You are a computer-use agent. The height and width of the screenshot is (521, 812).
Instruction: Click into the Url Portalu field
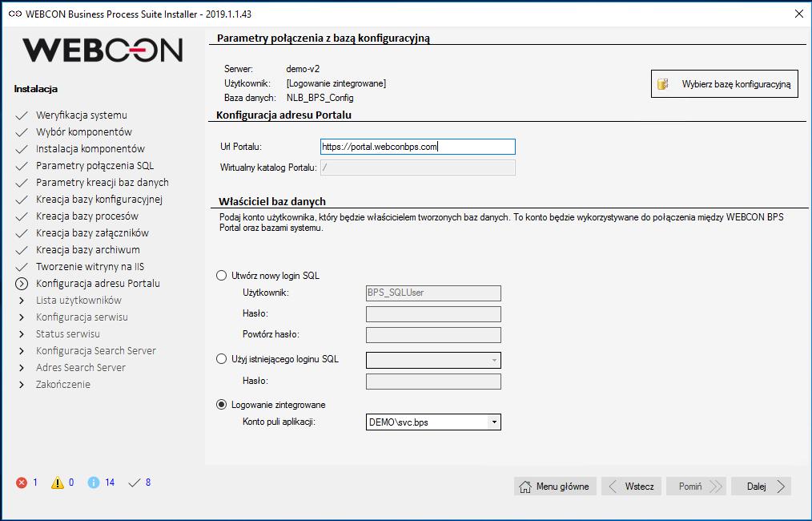[418, 147]
